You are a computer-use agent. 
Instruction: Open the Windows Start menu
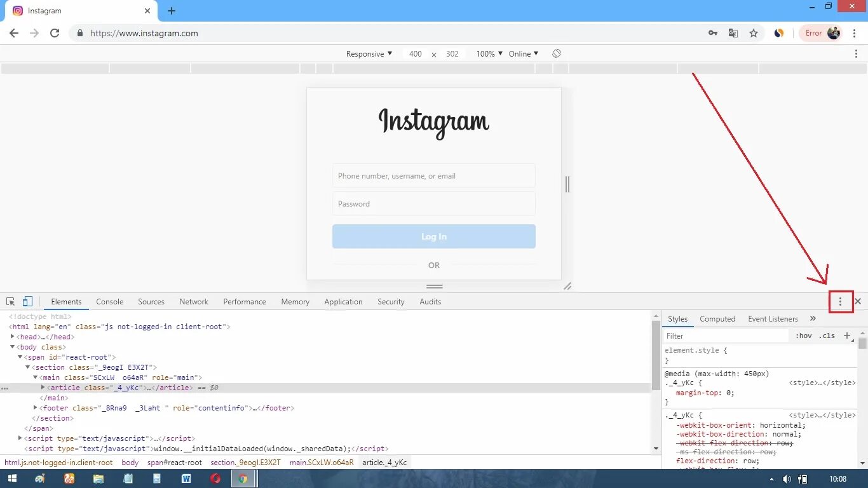12,478
